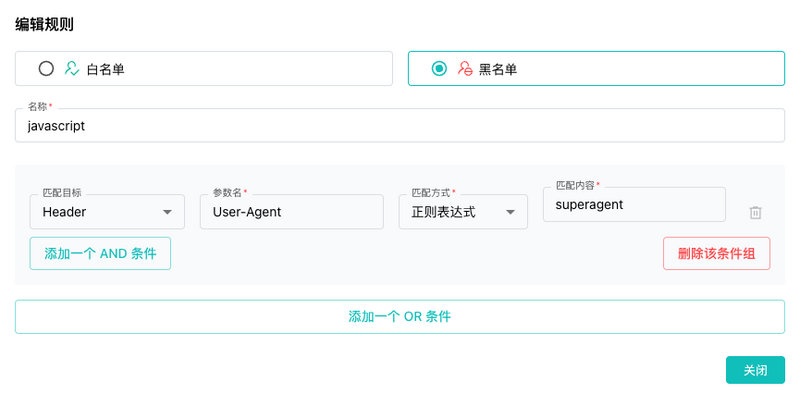800x394 pixels.
Task: Expand the 匹配方式 正则表达式 dropdown
Action: [463, 212]
